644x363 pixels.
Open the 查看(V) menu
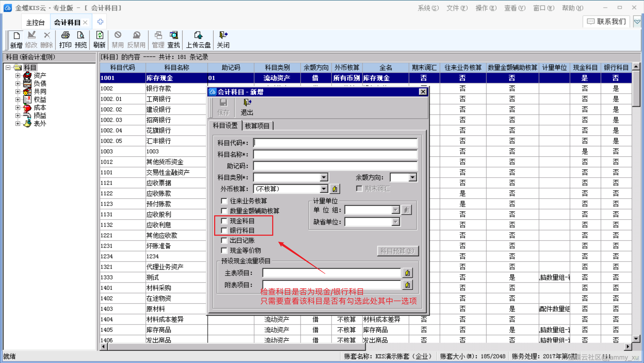coord(514,8)
